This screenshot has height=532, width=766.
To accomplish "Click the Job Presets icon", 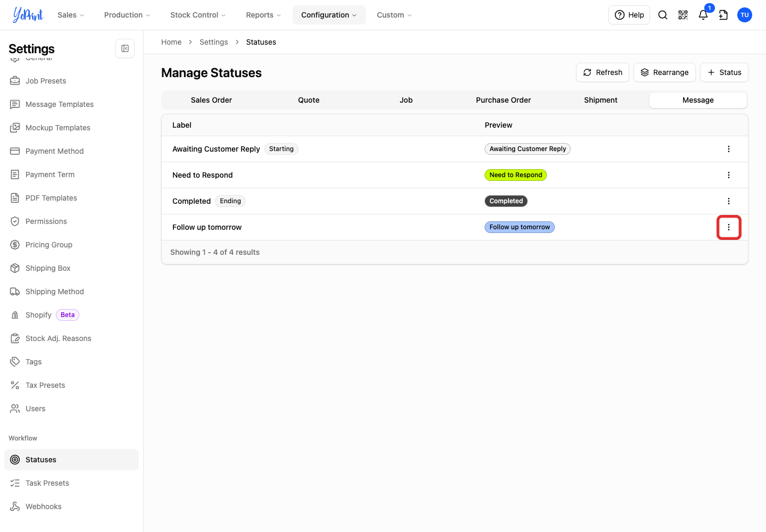I will click(x=15, y=81).
